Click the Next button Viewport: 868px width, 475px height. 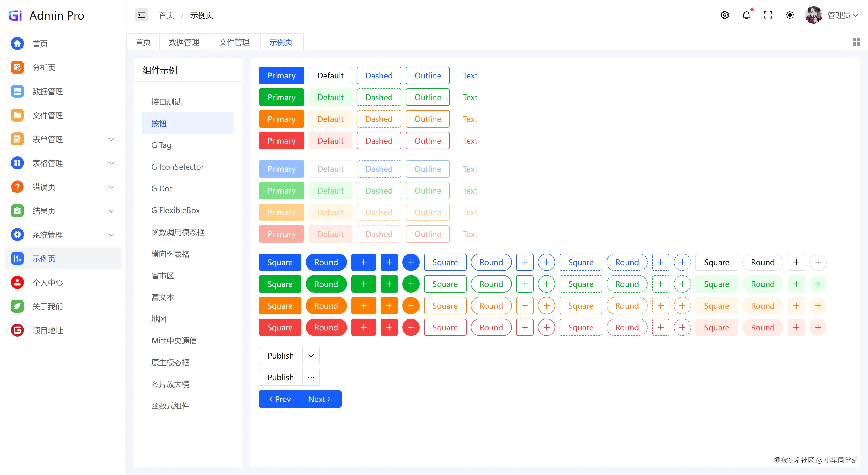320,399
